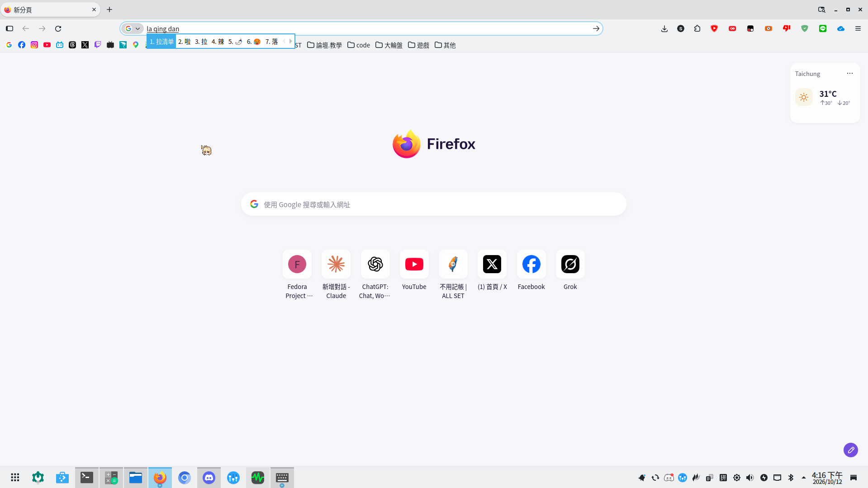Viewport: 868px width, 488px height.
Task: Select candidate 1 拉清单 in the IME popup
Action: (x=161, y=41)
